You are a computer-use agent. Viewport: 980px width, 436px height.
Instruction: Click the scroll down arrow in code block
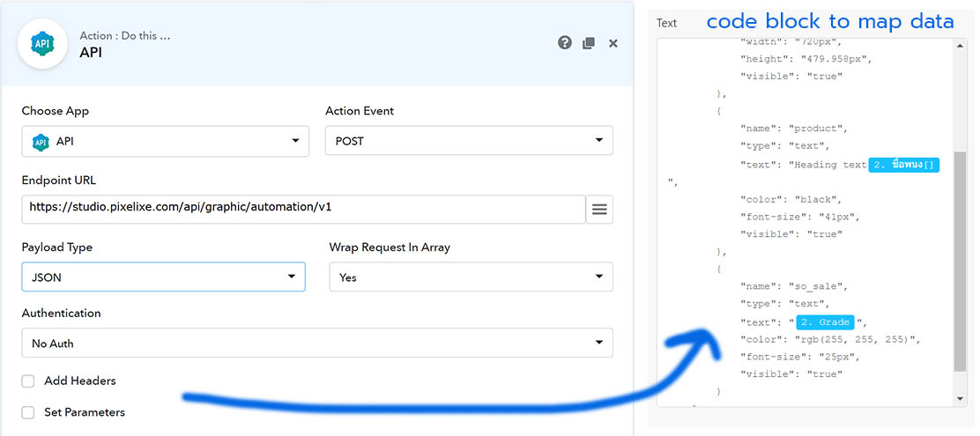click(x=960, y=399)
